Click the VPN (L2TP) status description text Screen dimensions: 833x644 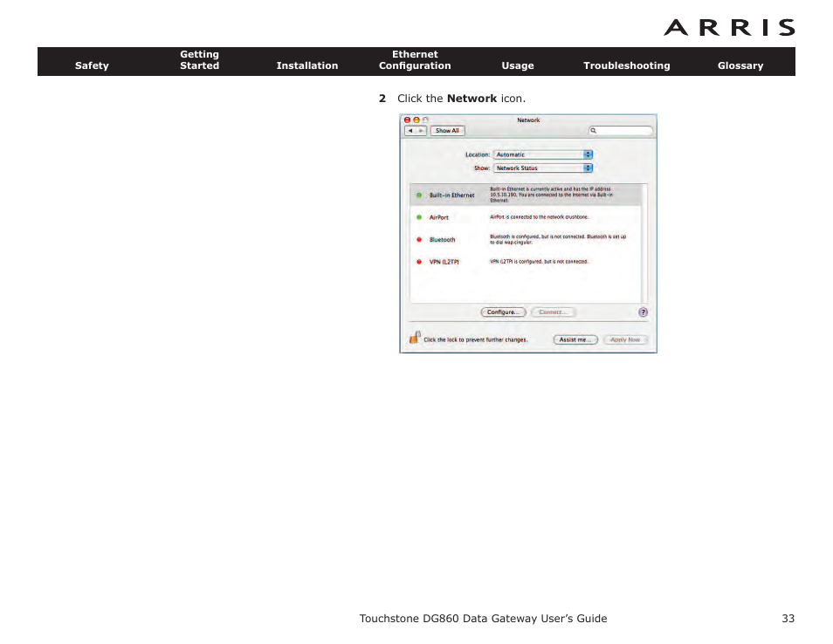tap(539, 262)
